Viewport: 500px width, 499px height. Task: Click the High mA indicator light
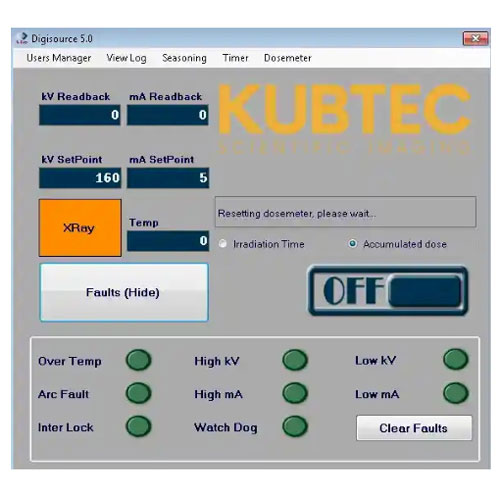295,393
